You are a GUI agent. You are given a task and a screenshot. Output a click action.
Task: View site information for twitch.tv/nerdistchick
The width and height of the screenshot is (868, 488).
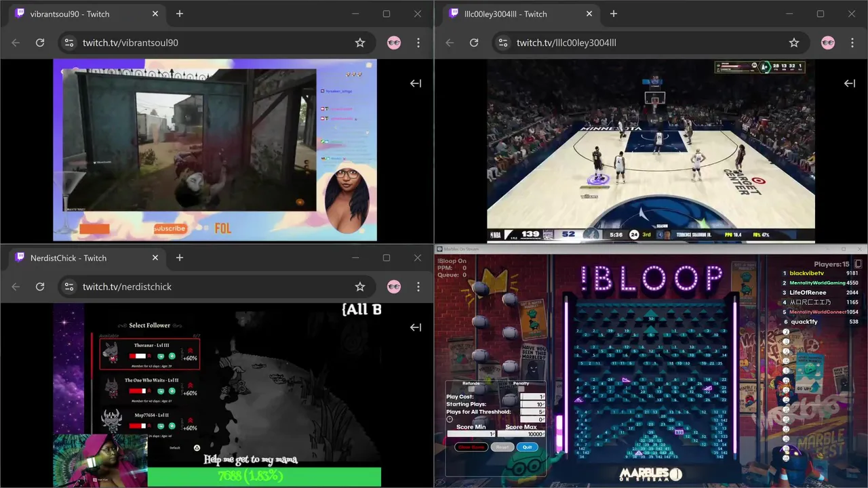click(x=68, y=287)
